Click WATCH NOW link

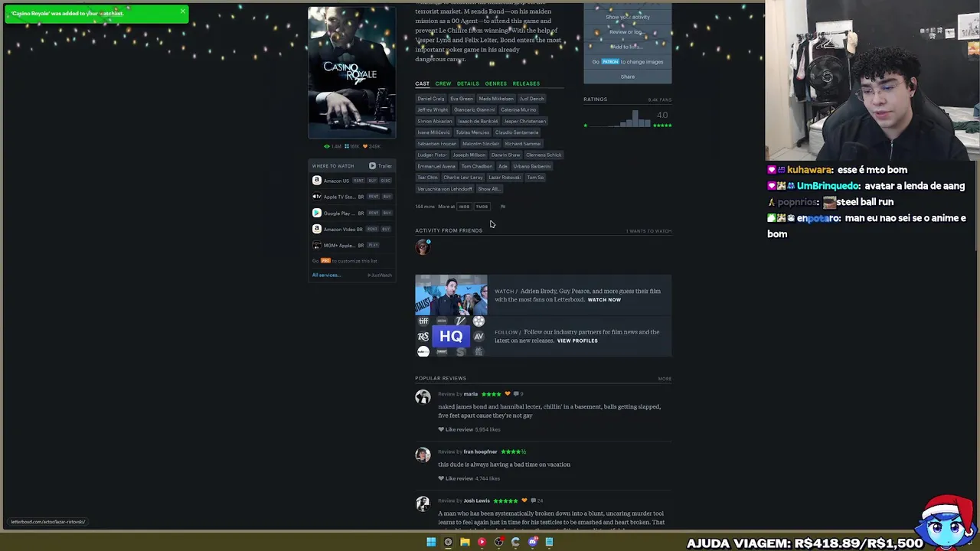(x=604, y=300)
